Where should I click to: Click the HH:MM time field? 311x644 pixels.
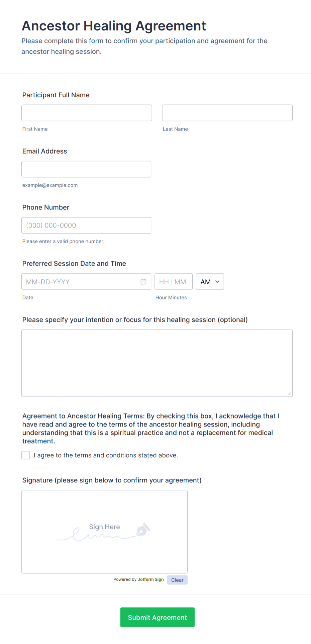coord(173,281)
